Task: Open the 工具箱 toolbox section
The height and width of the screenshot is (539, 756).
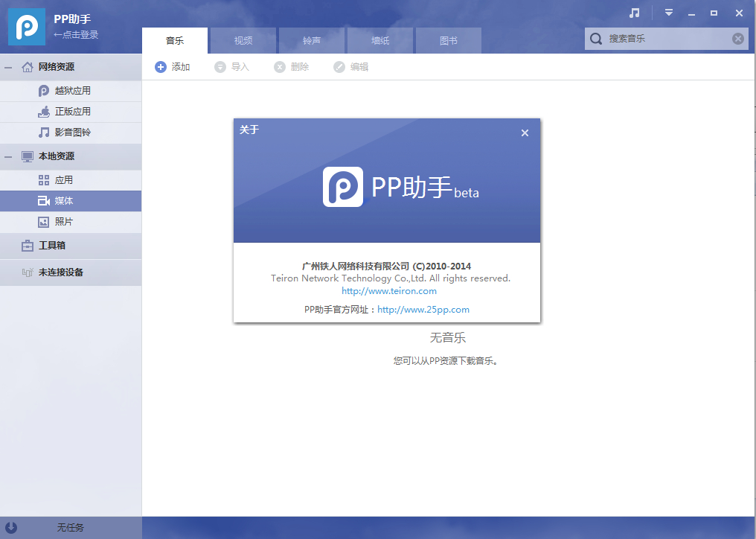Action: [51, 246]
